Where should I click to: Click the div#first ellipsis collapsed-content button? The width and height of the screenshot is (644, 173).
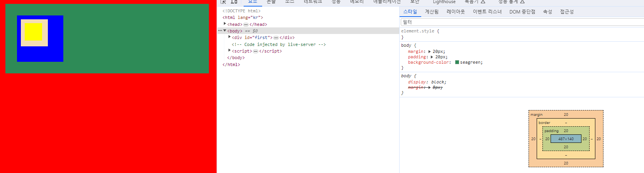point(276,37)
